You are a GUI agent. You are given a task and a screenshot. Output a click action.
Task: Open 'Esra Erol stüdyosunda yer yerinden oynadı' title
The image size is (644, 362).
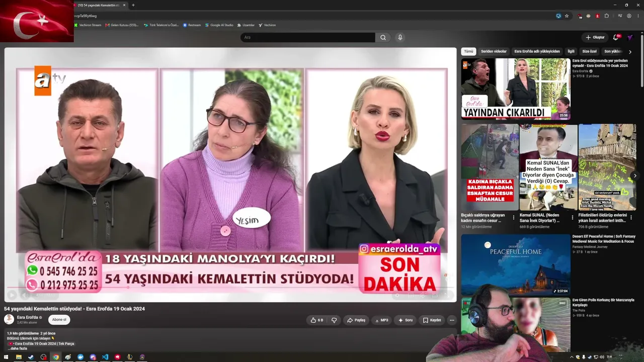coord(600,63)
